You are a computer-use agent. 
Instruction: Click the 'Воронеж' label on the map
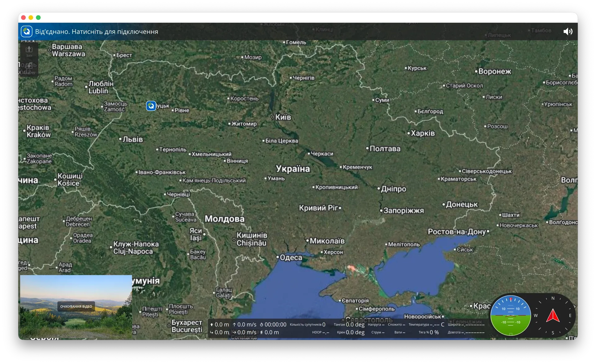494,71
